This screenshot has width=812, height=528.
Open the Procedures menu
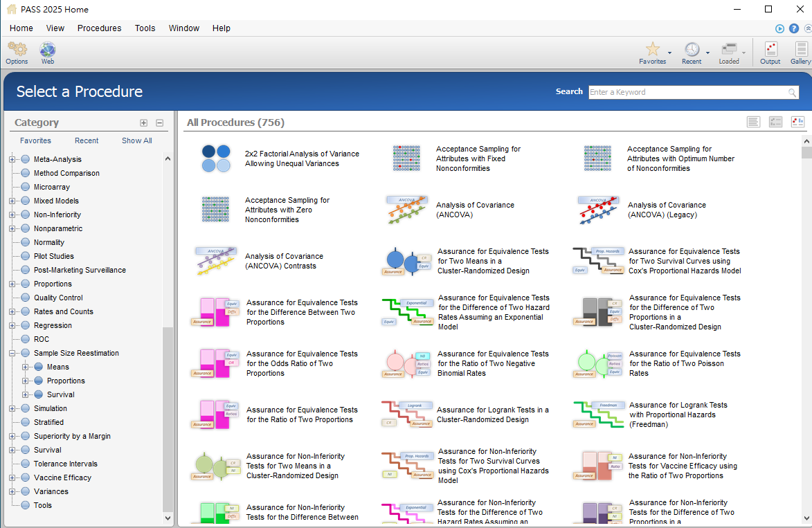click(100, 28)
